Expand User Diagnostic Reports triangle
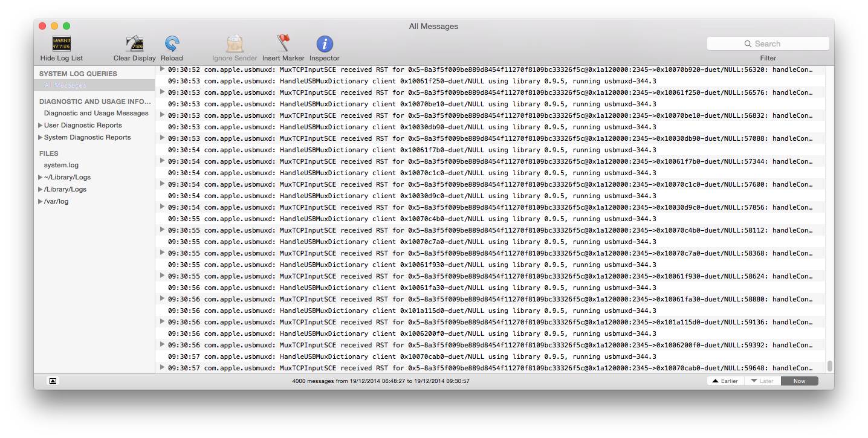 [x=40, y=125]
